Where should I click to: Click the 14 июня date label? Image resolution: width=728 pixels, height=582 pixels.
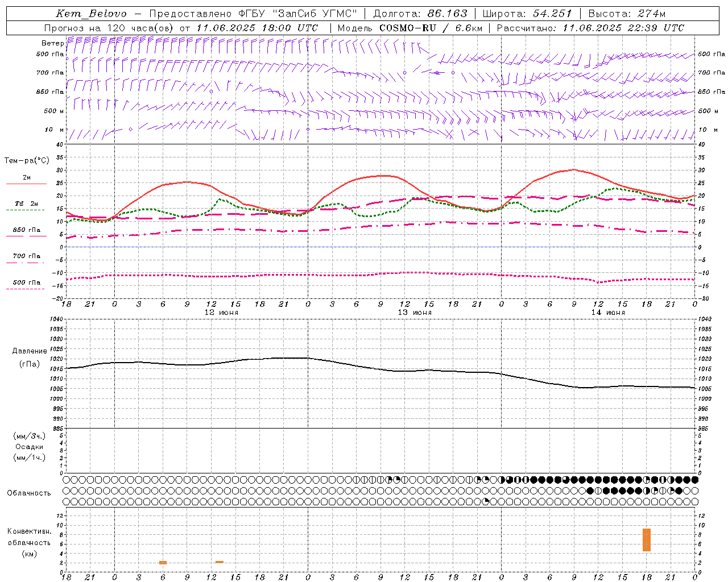[x=608, y=313]
